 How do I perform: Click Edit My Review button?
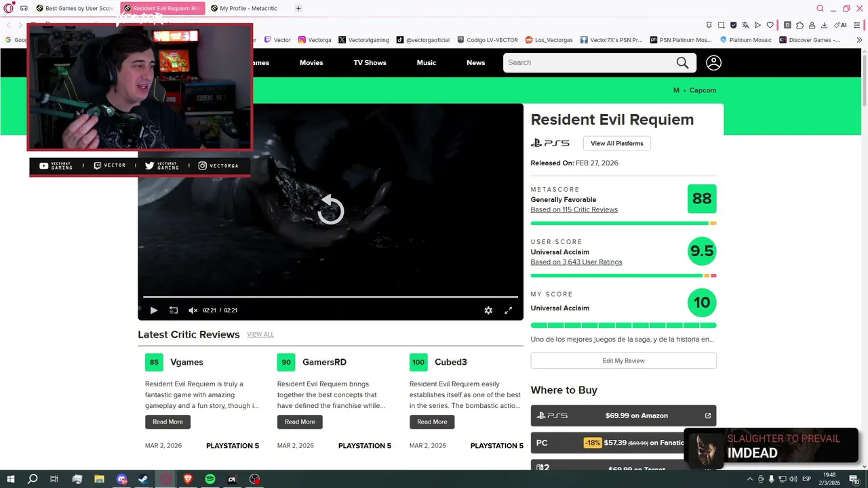(x=624, y=361)
